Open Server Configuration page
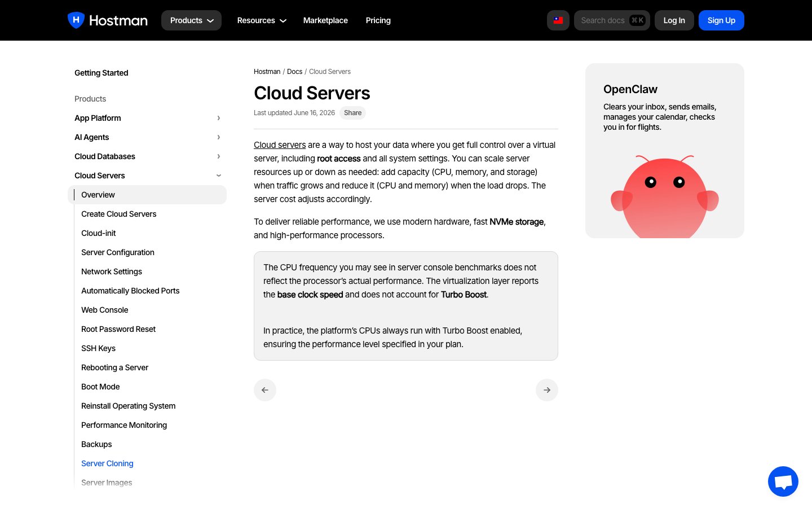The image size is (812, 508). (118, 252)
